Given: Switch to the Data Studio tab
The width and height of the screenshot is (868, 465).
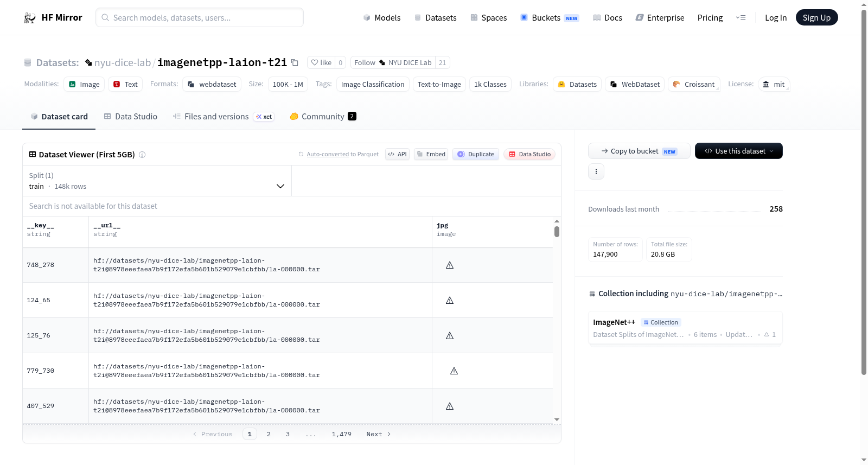Looking at the screenshot, I should [x=131, y=117].
